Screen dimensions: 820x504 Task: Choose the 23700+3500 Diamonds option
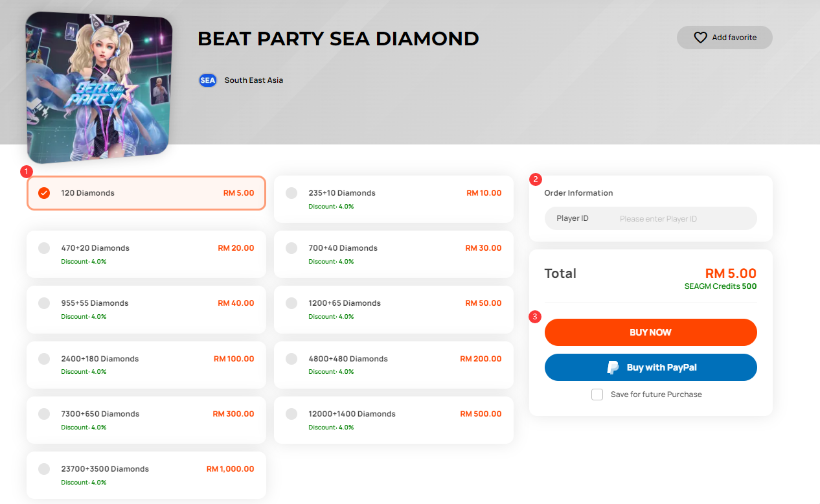tap(44, 469)
